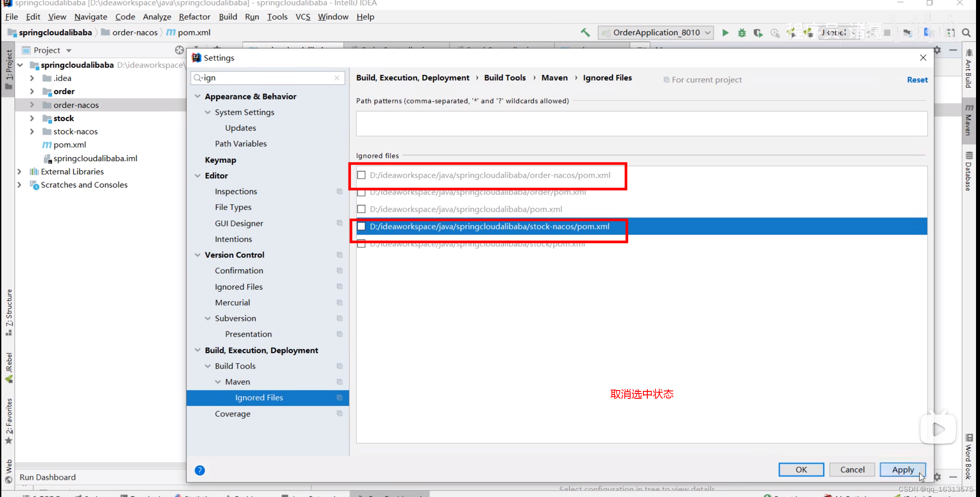Toggle checkbox for stock-nacos/pom.xml
The image size is (980, 497).
(x=361, y=226)
